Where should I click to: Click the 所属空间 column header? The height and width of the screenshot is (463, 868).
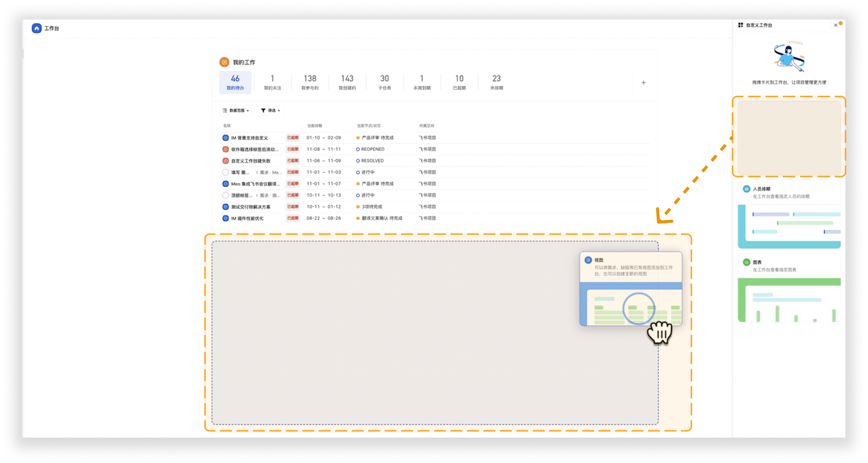coord(427,126)
